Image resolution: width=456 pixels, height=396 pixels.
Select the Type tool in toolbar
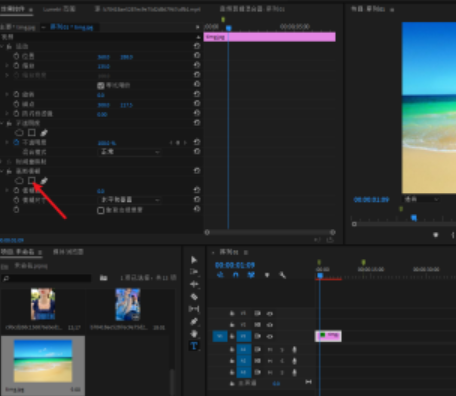tap(194, 346)
